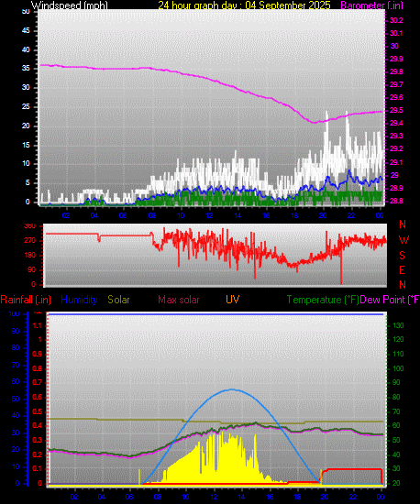Select the Humidity legend label

click(x=79, y=300)
